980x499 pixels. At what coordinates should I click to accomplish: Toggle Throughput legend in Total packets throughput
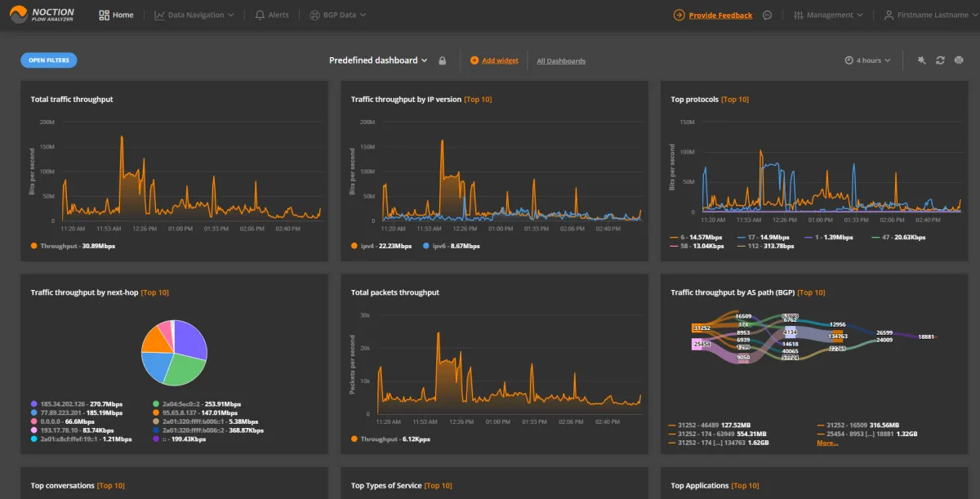point(392,439)
